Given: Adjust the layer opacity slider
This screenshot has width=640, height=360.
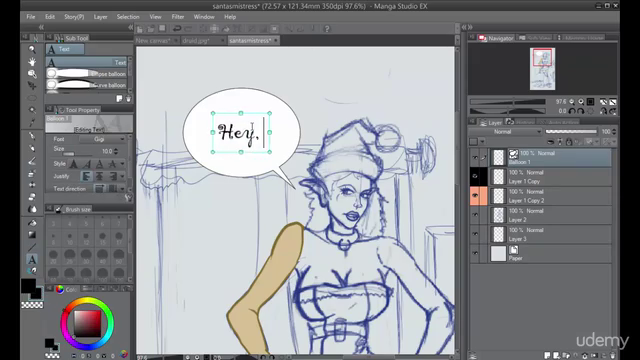Looking at the screenshot, I should [x=571, y=132].
